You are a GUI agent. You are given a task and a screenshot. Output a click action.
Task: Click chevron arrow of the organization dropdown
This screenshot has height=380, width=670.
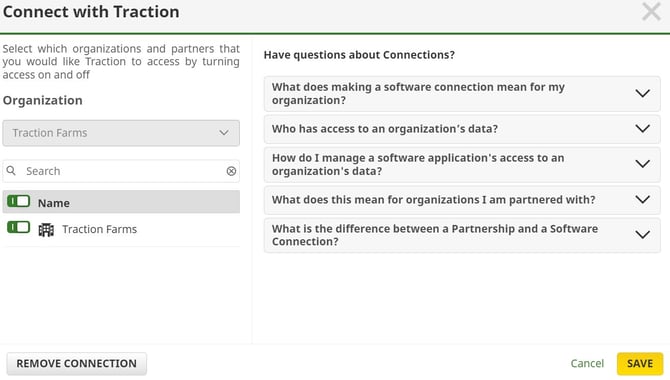click(x=224, y=133)
